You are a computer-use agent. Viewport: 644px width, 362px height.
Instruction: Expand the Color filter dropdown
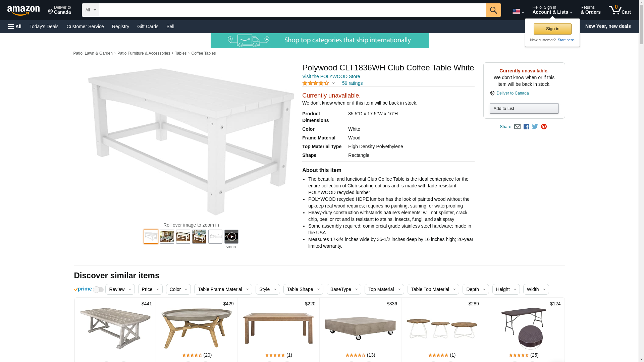pos(178,289)
